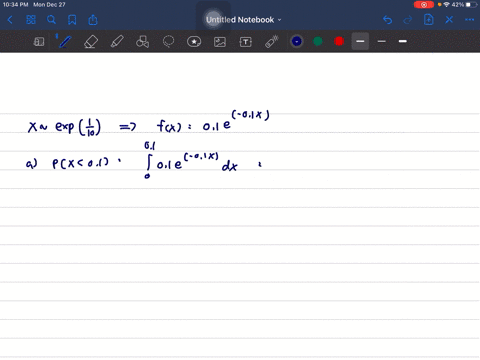This screenshot has height=360, width=480.
Task: Undo the last stroke
Action: point(387,20)
